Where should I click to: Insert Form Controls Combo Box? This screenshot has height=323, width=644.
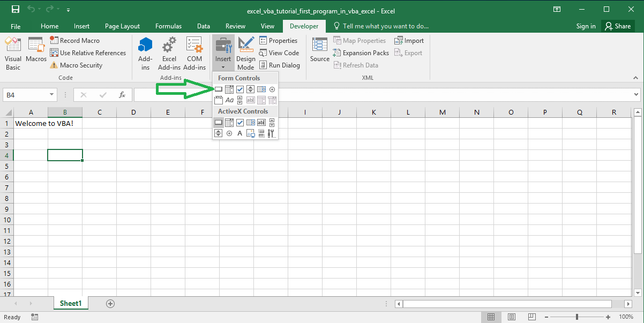[x=229, y=89]
